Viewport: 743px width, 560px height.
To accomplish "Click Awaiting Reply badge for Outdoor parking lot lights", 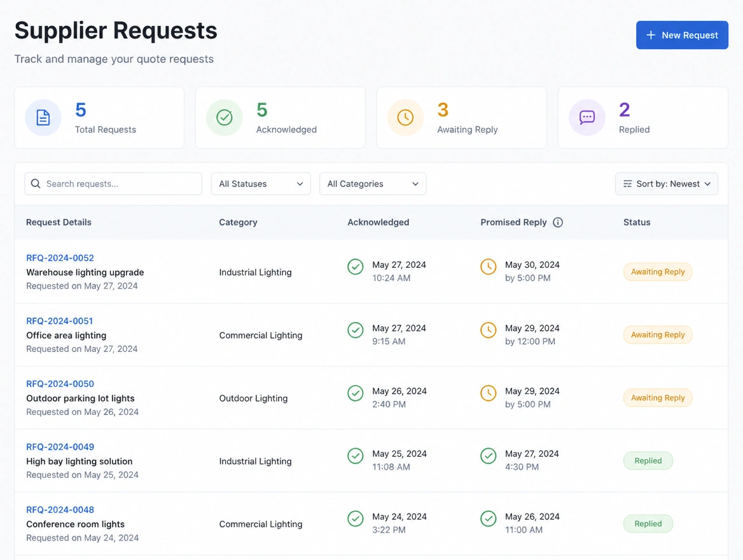I will tap(658, 398).
